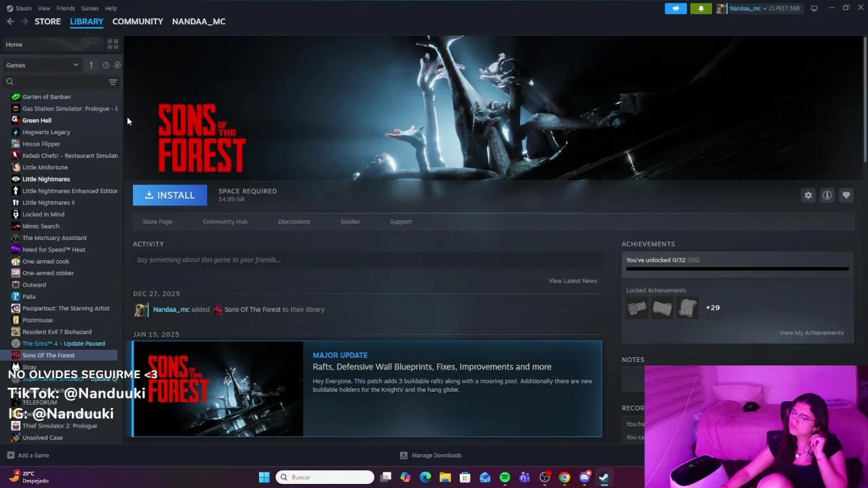This screenshot has height=488, width=868.
Task: Open the Store Page link
Action: [157, 222]
